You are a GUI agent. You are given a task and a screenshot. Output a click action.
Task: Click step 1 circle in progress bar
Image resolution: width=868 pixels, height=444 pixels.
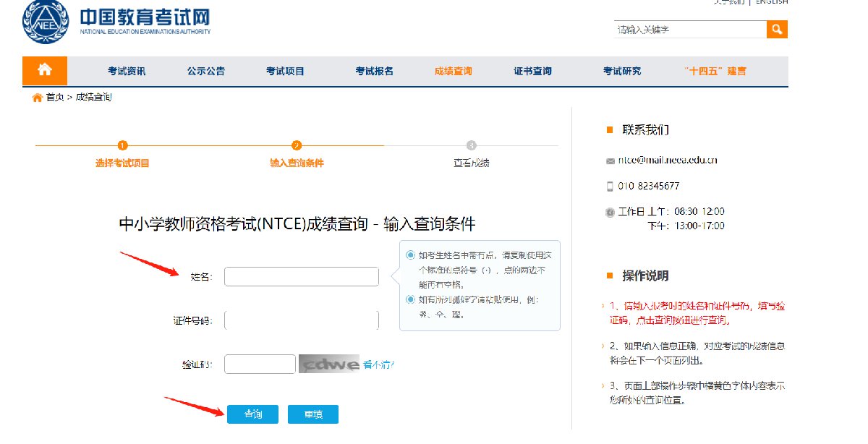pyautogui.click(x=122, y=145)
